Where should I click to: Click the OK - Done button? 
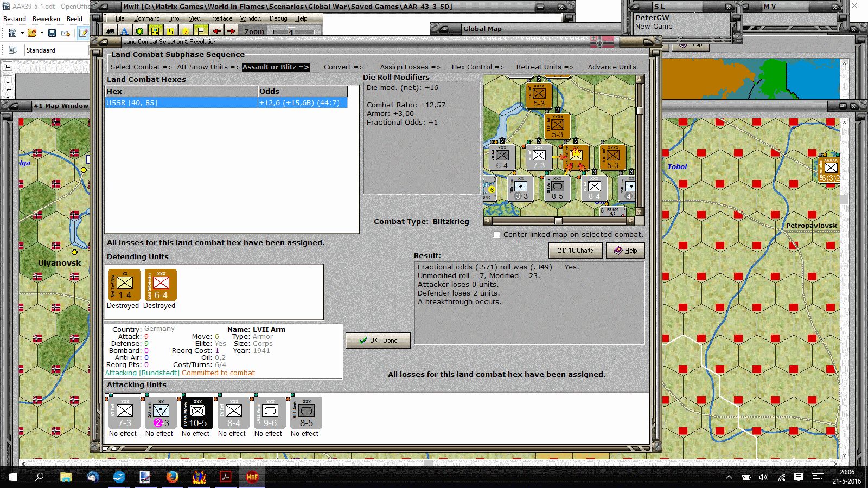378,341
